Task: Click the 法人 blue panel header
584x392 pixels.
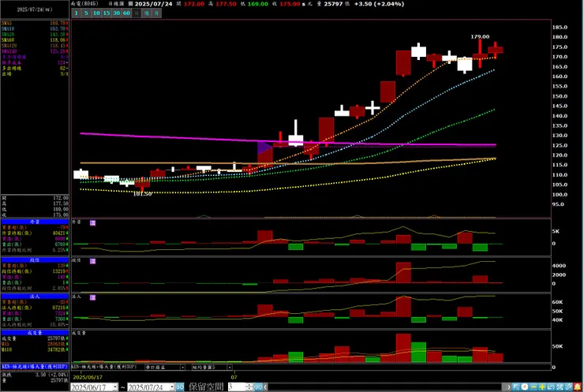Action: click(x=35, y=297)
